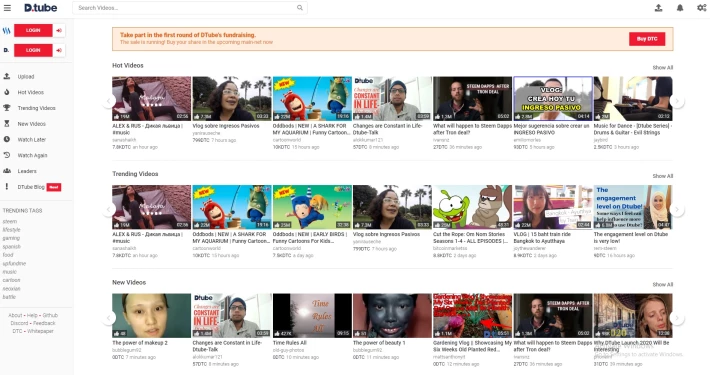Open the settings gears icon
Image resolution: width=710 pixels, height=375 pixels.
coord(701,8)
